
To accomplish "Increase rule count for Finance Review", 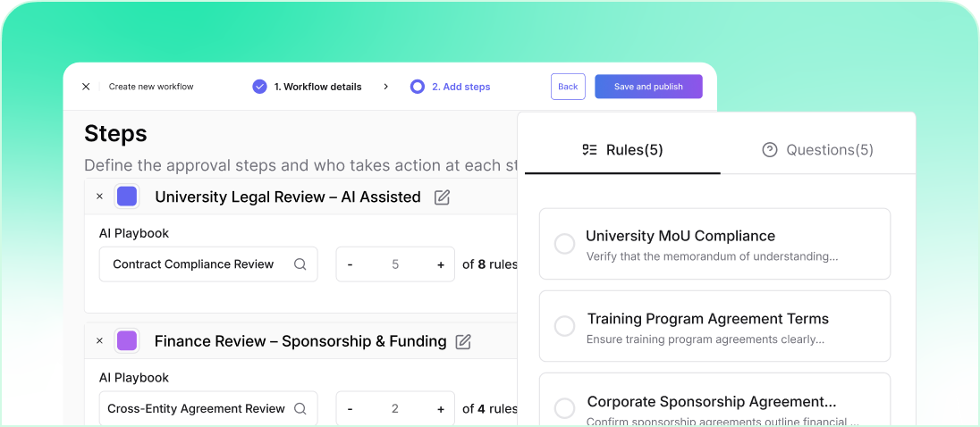I will [x=441, y=408].
